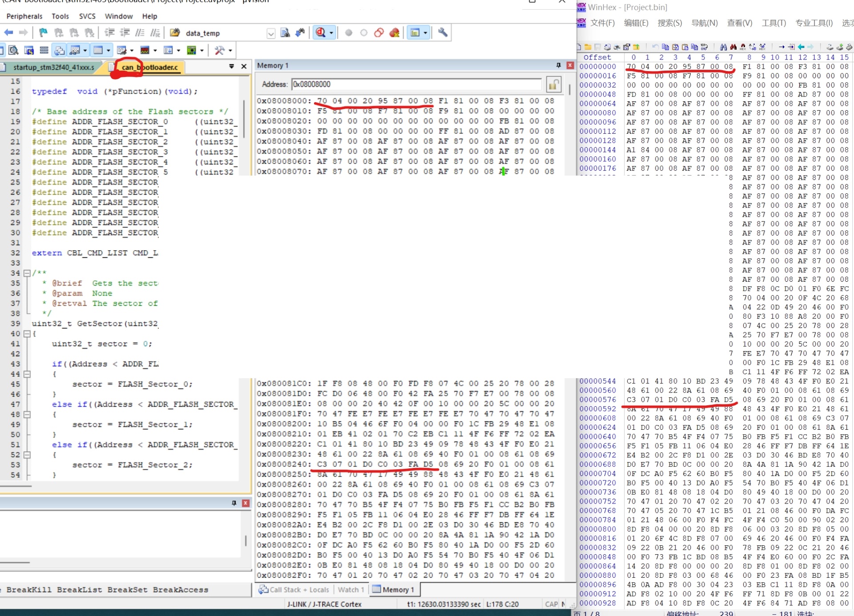
Task: Toggle the address lock in Memory 1
Action: pyautogui.click(x=553, y=84)
